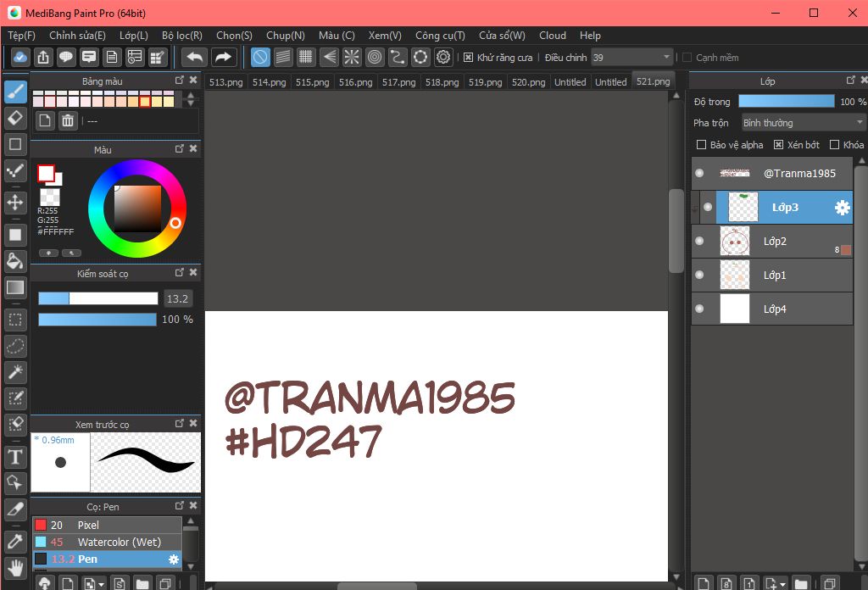Select the Magic Wand tool

[15, 372]
